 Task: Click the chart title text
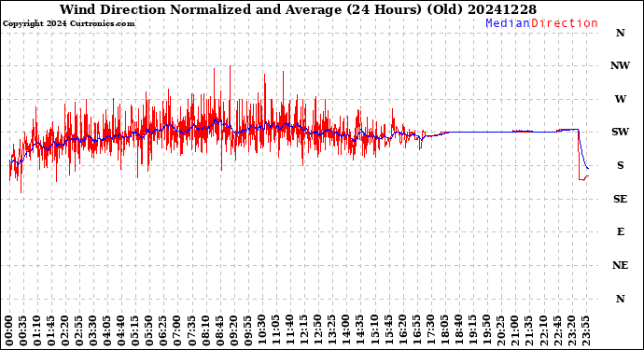[x=298, y=9]
